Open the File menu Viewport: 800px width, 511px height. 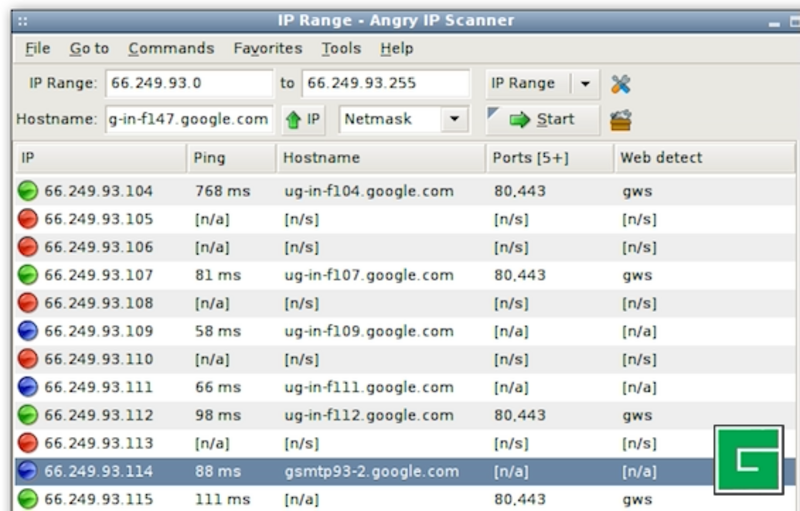(x=37, y=48)
